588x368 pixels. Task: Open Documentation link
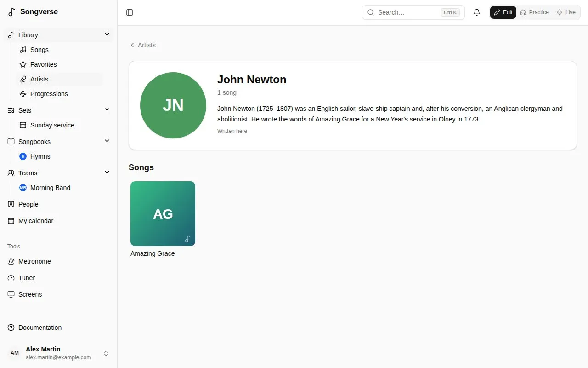click(x=59, y=328)
